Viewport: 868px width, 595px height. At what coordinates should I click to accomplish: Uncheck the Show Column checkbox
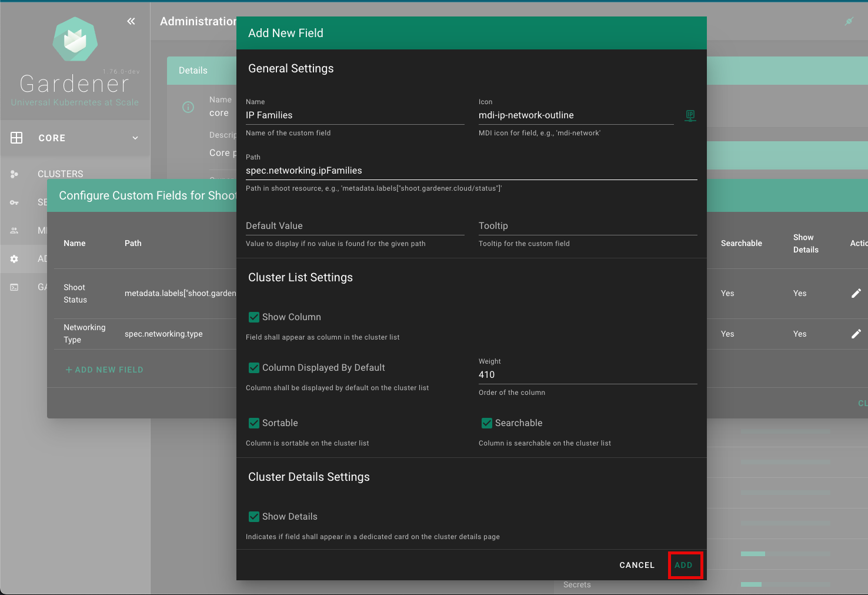tap(254, 317)
